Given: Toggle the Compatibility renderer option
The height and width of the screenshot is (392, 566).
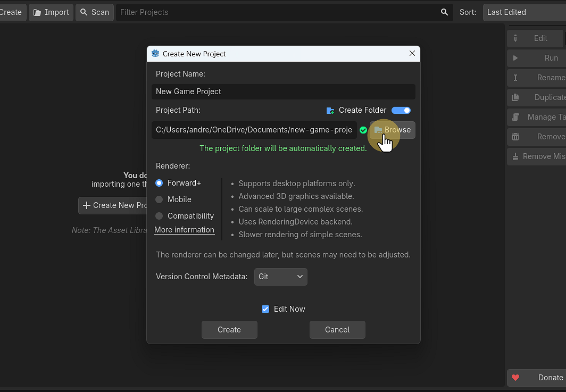Looking at the screenshot, I should tap(159, 216).
